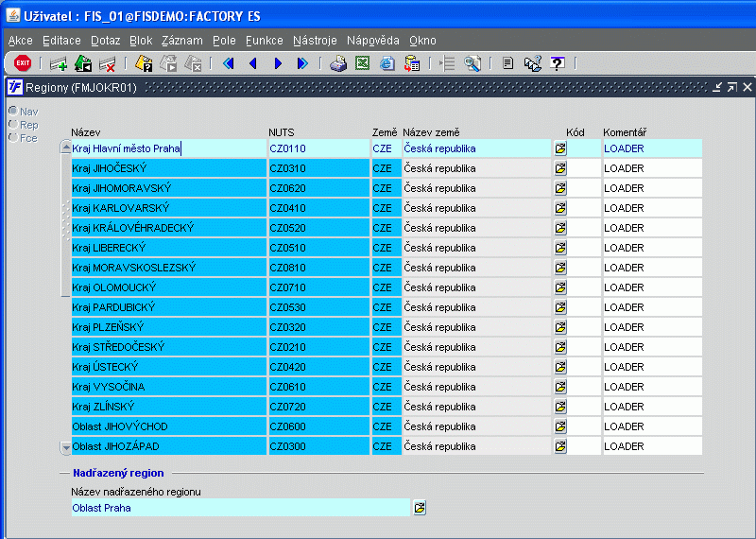756x539 pixels.
Task: Open the lookup for Název nadřazeného regionu
Action: (420, 508)
